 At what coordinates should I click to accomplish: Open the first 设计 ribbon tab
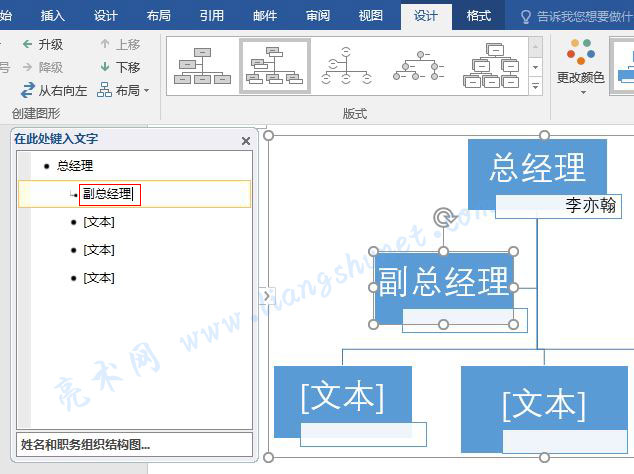tap(106, 16)
